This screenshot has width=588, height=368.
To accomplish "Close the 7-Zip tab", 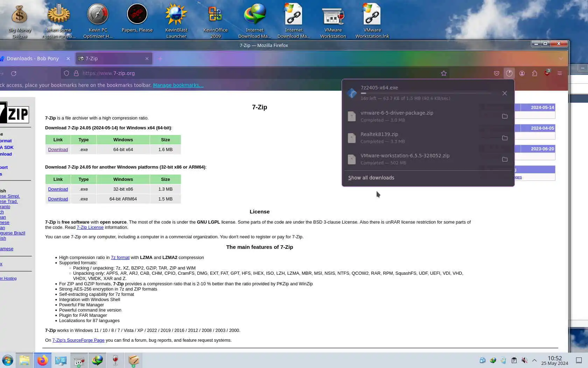I will [147, 59].
